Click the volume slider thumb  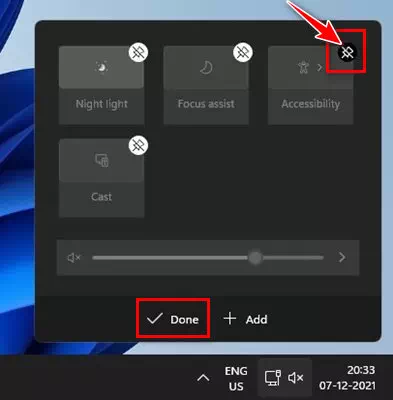coord(255,257)
